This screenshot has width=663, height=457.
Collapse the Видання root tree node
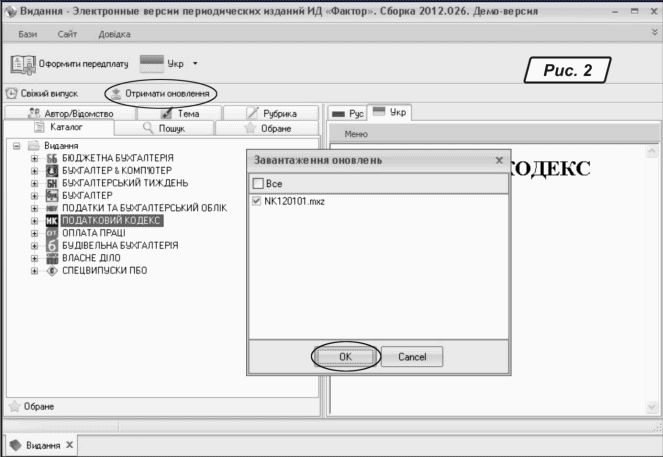(18, 147)
